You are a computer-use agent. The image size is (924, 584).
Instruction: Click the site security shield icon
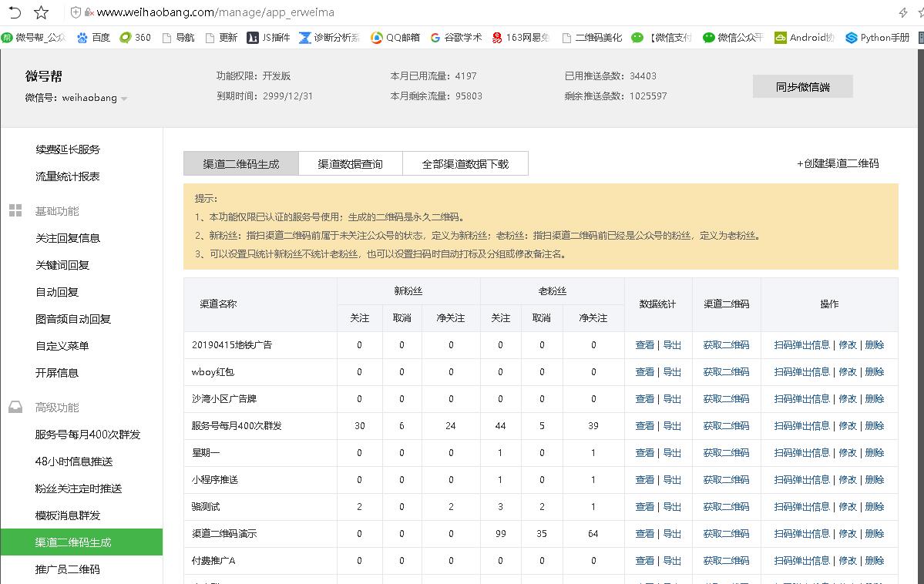76,12
